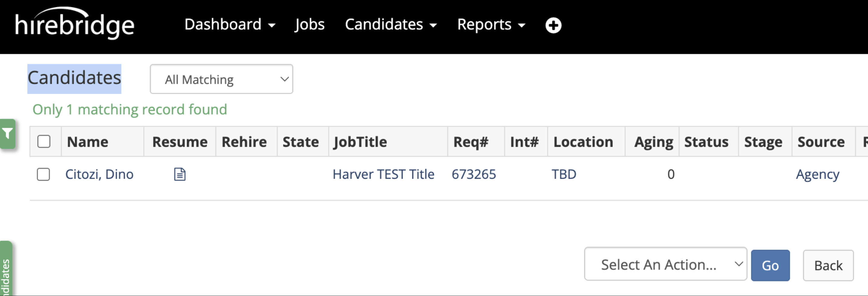Expand the Reports navigation menu
The image size is (868, 296).
tap(491, 25)
